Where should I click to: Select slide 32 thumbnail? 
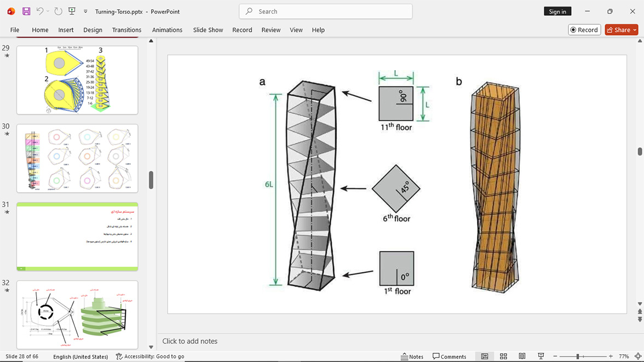point(77,315)
